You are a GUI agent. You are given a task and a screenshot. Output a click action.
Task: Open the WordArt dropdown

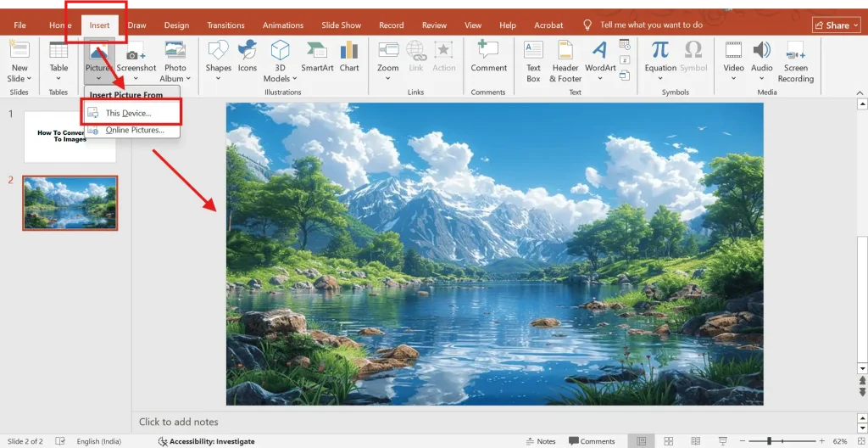[x=600, y=79]
